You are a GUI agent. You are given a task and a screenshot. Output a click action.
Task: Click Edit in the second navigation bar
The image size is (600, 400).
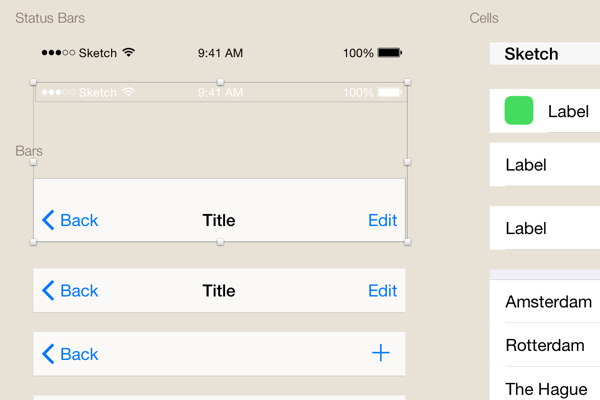coord(382,291)
